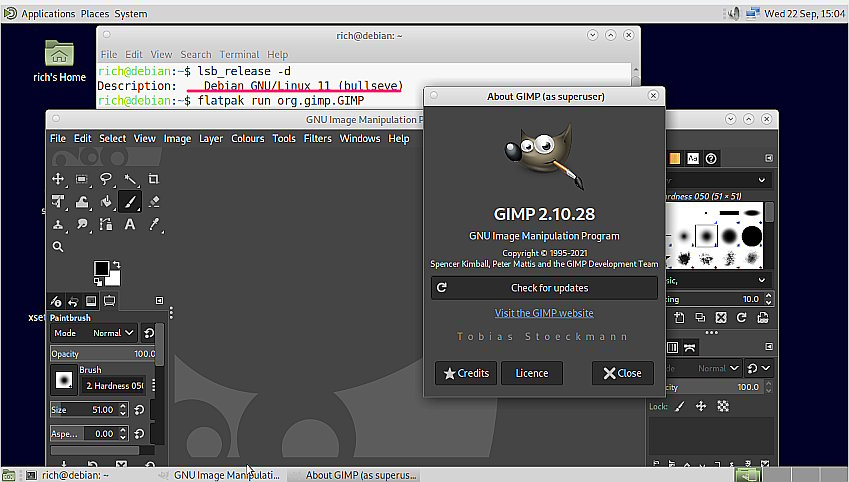Screen dimensions: 849x482
Task: Select the Free Select lasso tool
Action: tap(106, 179)
